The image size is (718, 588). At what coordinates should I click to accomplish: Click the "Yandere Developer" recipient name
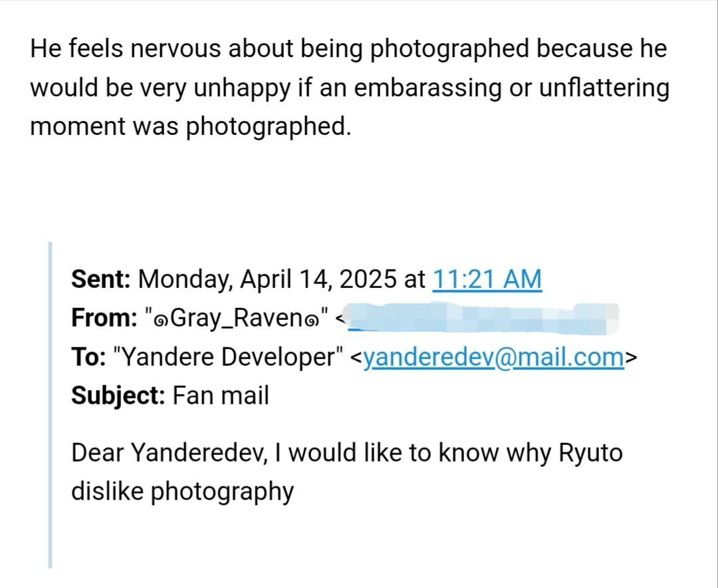pyautogui.click(x=228, y=357)
